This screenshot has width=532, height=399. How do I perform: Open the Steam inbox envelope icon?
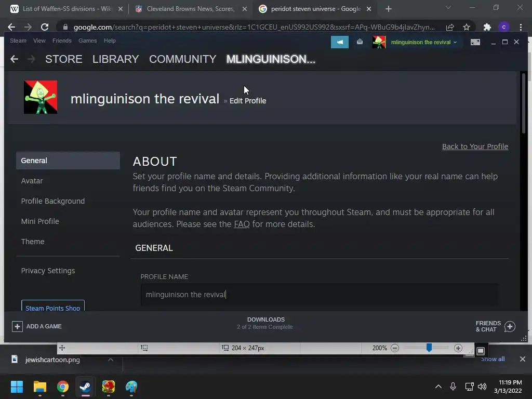360,42
